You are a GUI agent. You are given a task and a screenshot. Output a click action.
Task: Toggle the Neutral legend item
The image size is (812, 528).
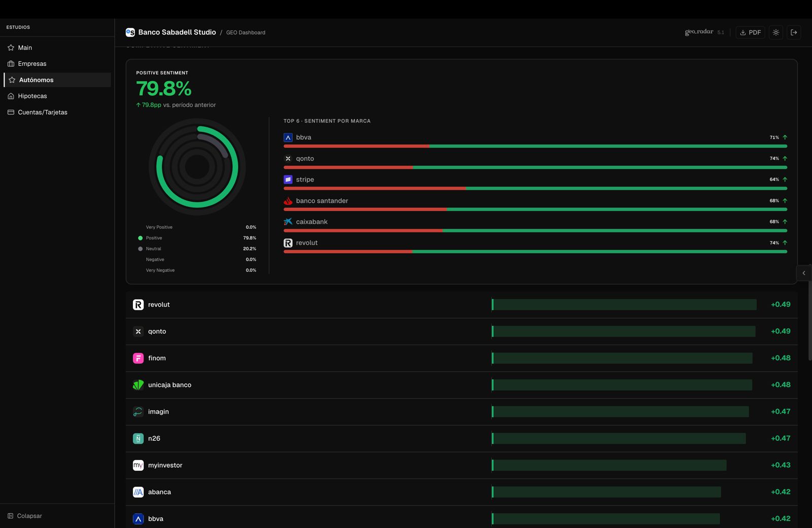point(153,249)
